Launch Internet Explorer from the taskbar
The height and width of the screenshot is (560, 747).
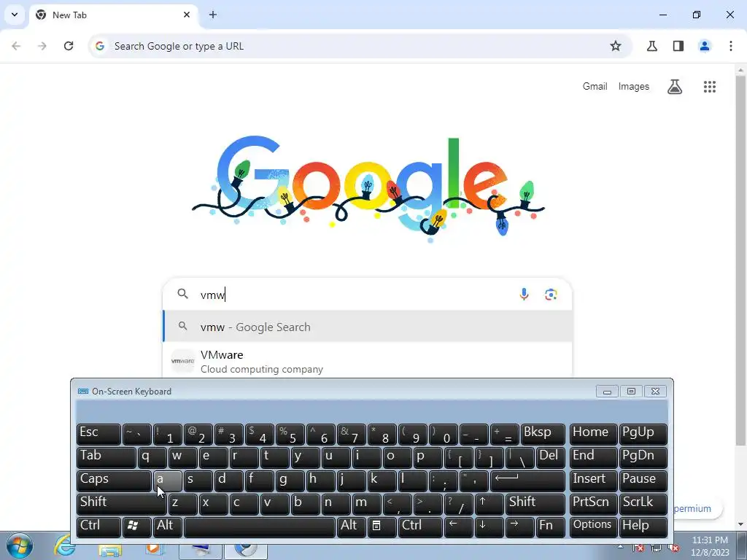[x=64, y=547]
